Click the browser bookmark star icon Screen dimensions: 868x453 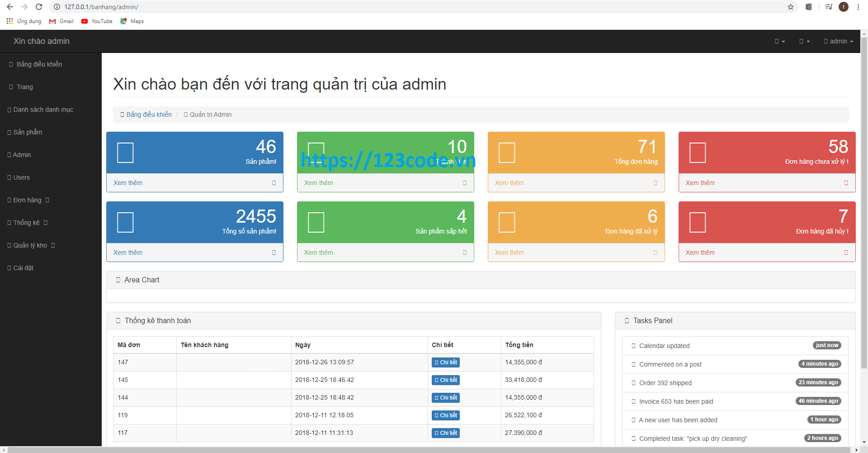(x=791, y=7)
